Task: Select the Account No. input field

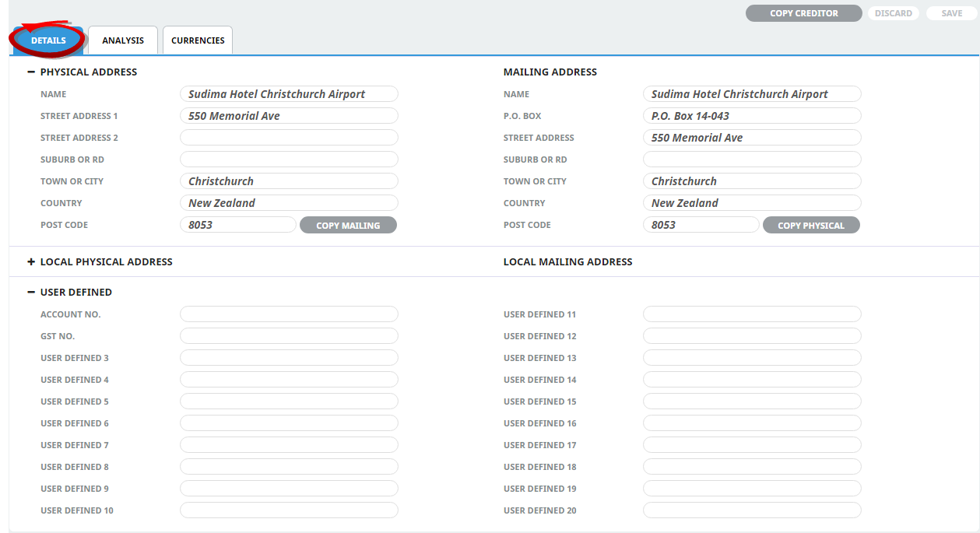Action: [289, 314]
